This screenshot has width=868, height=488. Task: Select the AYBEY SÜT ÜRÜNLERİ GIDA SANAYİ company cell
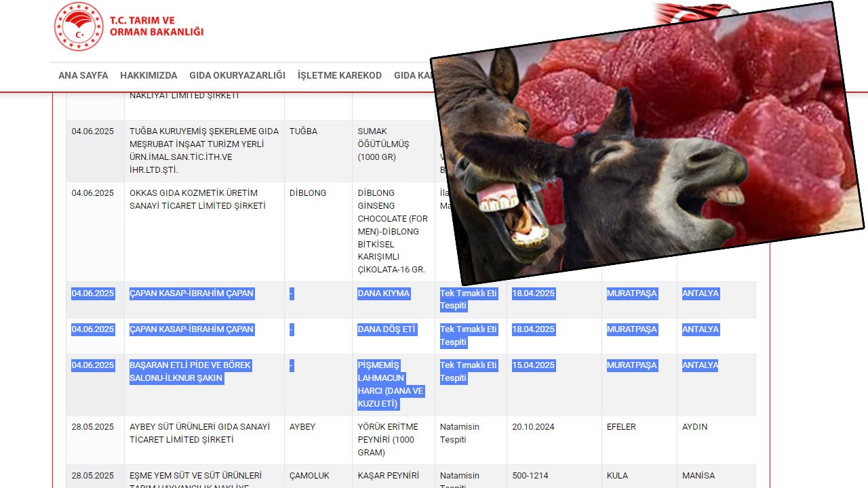click(204, 440)
